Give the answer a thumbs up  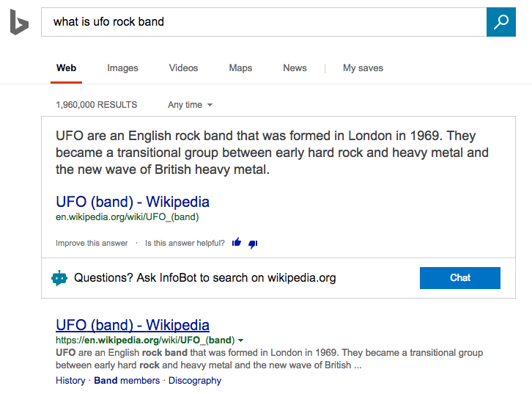(x=236, y=243)
